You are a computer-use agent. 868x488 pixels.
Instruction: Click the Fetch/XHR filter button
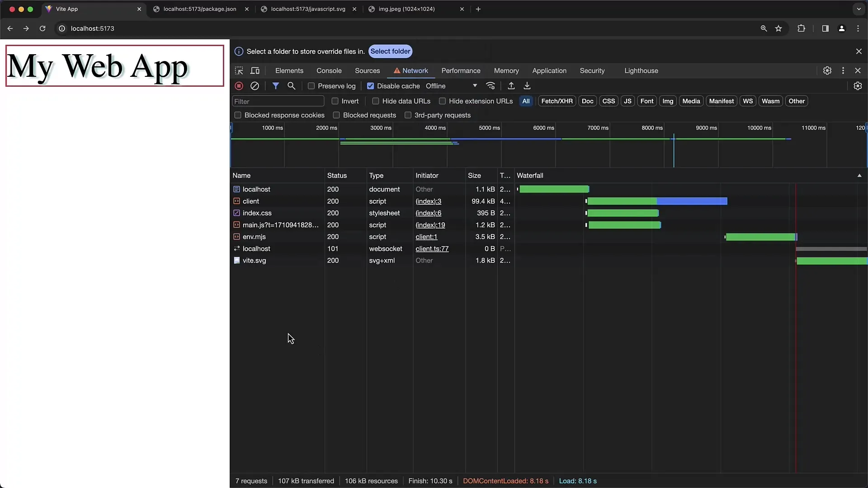[557, 101]
